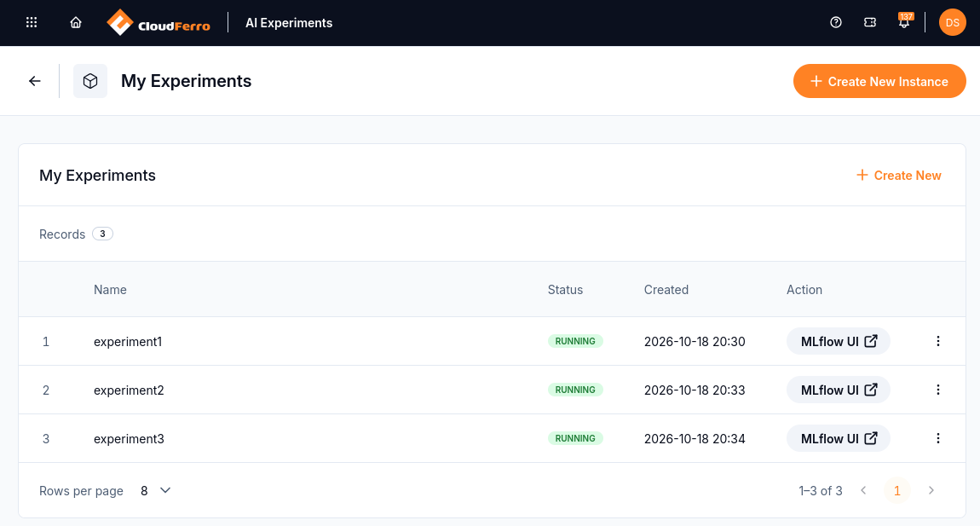Click the Action column header
This screenshot has width=980, height=526.
click(804, 290)
